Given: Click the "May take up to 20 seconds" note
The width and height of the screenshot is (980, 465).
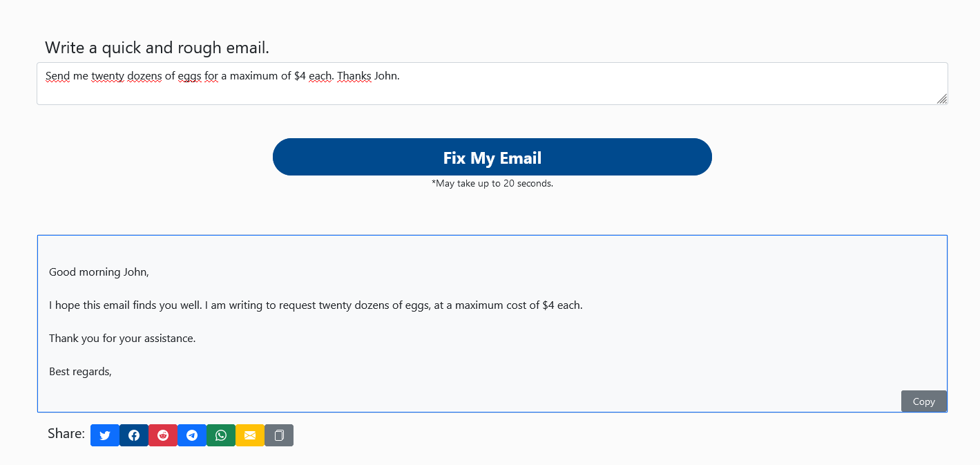Looking at the screenshot, I should coord(492,184).
